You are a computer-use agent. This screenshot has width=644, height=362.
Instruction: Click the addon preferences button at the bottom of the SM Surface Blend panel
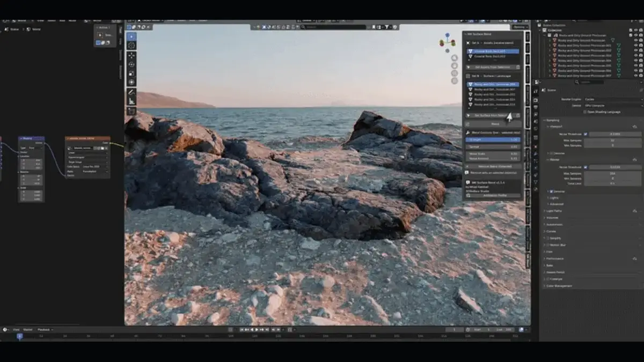coord(493,195)
